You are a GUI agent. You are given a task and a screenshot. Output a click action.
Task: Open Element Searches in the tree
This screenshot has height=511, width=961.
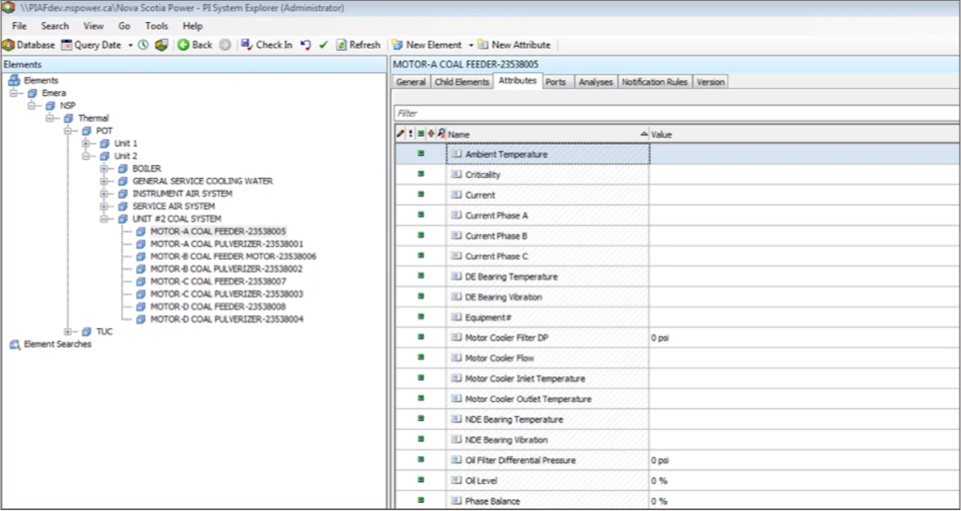pos(57,344)
